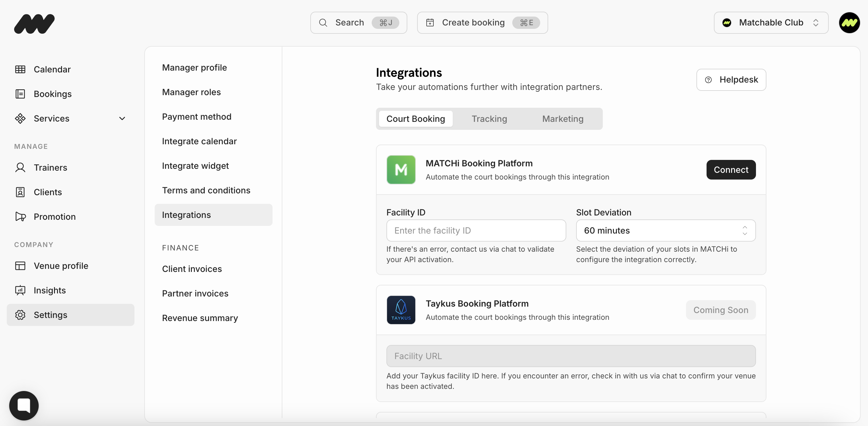Click the Create booking button

[x=482, y=23]
